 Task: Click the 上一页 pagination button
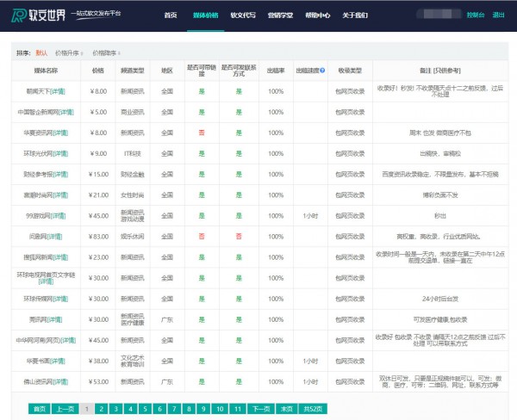(64, 409)
